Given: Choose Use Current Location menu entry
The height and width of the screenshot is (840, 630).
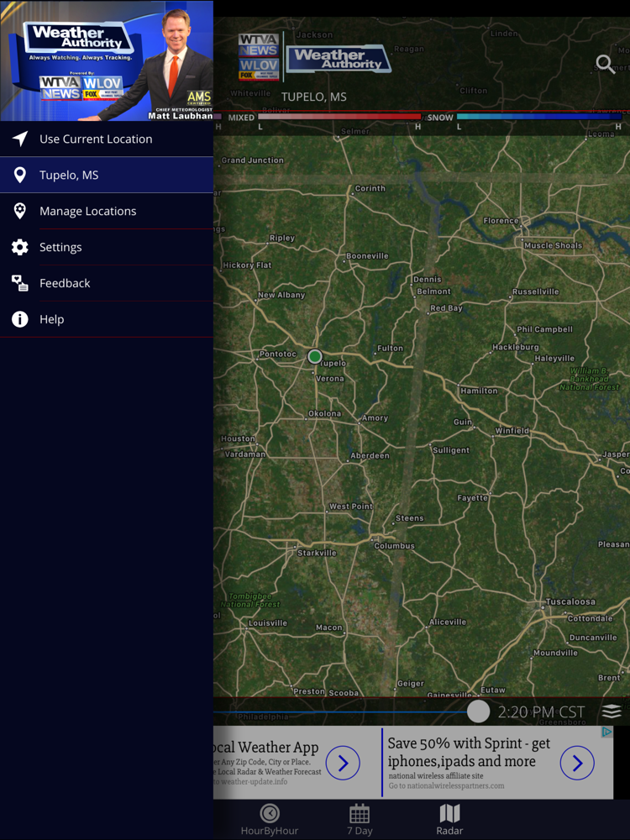Looking at the screenshot, I should coord(107,139).
